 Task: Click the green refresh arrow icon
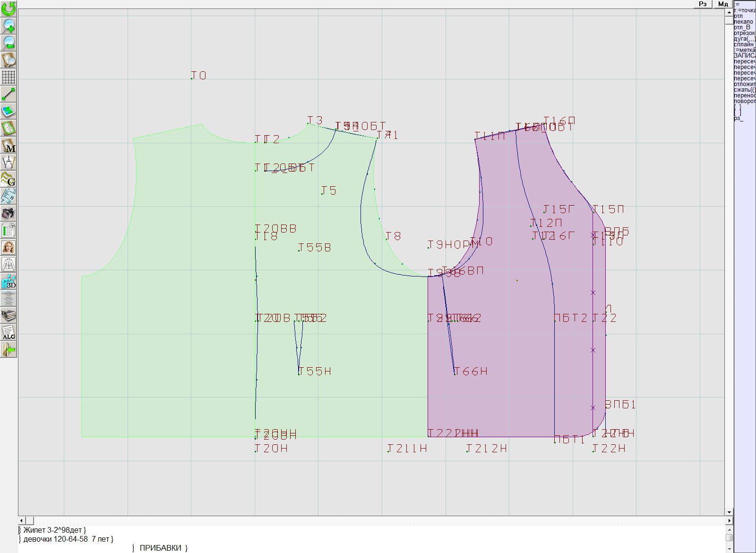(9, 9)
